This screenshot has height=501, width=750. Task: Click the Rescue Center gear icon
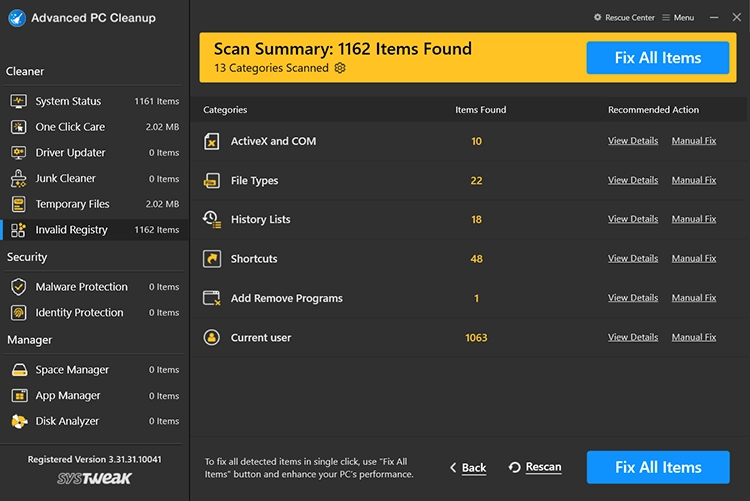[597, 17]
